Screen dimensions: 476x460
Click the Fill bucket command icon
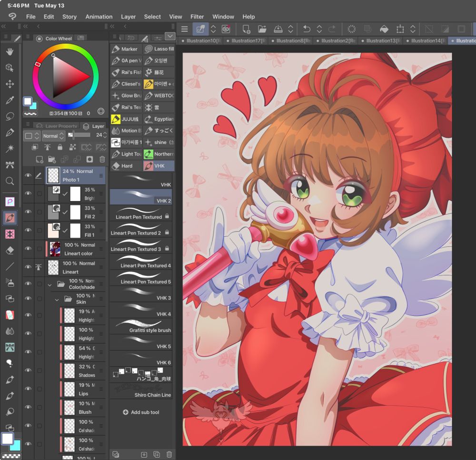(x=384, y=29)
